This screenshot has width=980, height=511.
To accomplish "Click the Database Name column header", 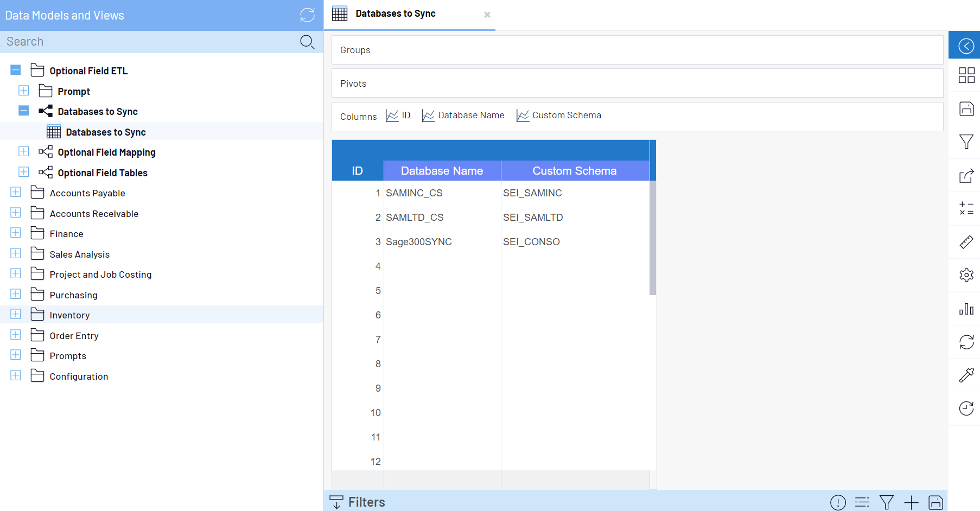I will pyautogui.click(x=442, y=171).
